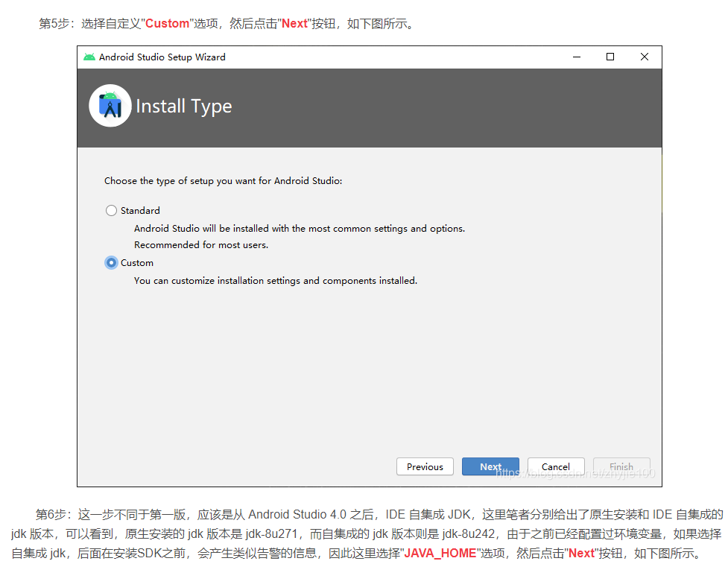Click the greyed-out Finish button
Viewport: 728px width, 564px height.
[621, 466]
